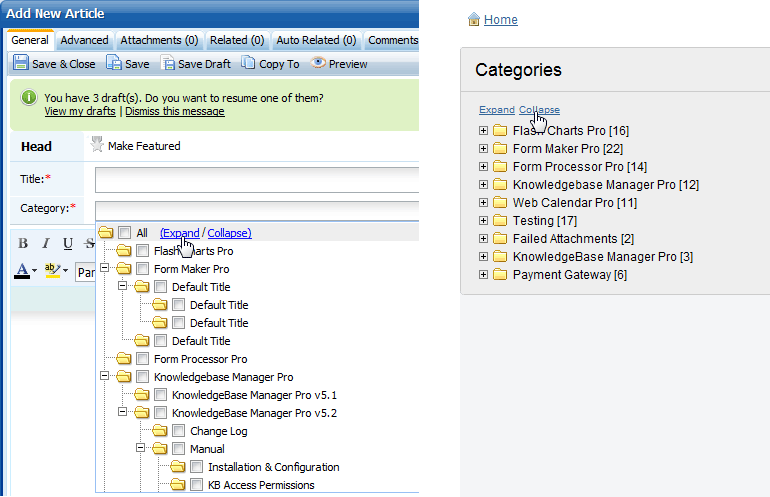The height and width of the screenshot is (497, 770).
Task: Click the Form Processor Pro folder icon in category tree
Action: pos(124,359)
